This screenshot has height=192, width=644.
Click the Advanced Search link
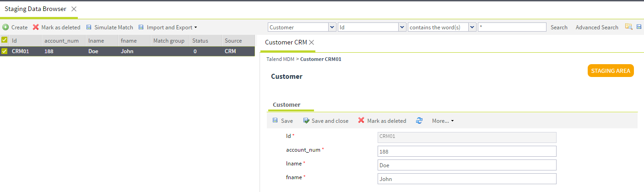point(596,27)
